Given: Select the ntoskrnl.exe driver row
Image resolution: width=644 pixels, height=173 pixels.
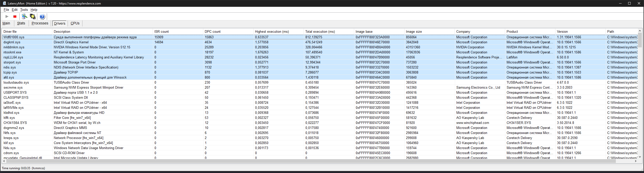Looking at the screenshot, I should (320, 52).
